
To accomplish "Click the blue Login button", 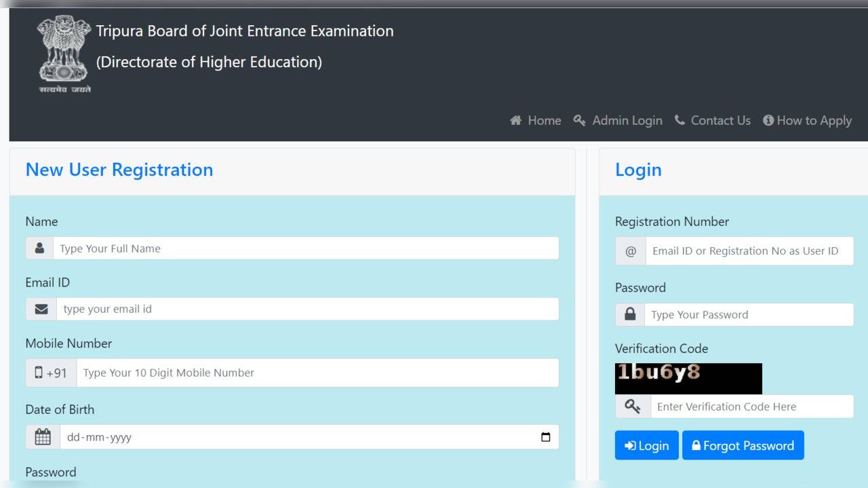I will [647, 445].
